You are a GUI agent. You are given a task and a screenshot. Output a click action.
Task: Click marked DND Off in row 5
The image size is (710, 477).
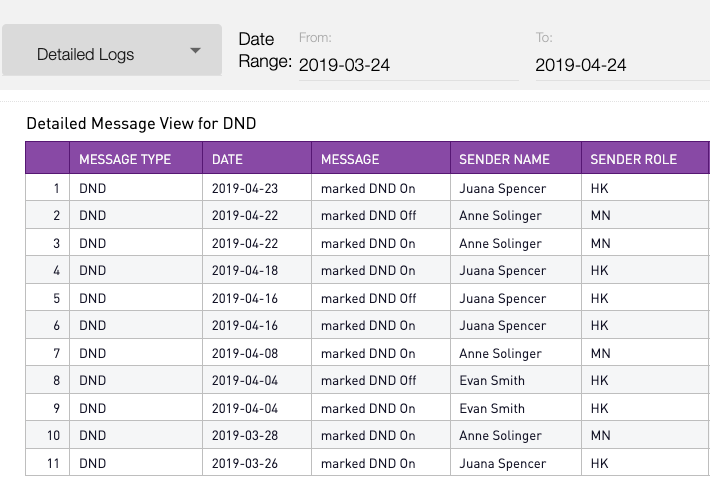click(368, 298)
